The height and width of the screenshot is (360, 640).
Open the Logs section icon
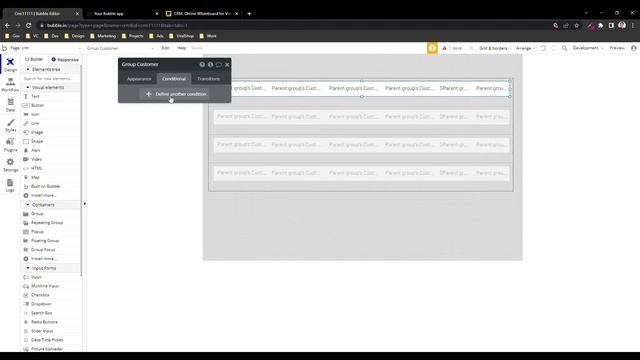coord(10,185)
